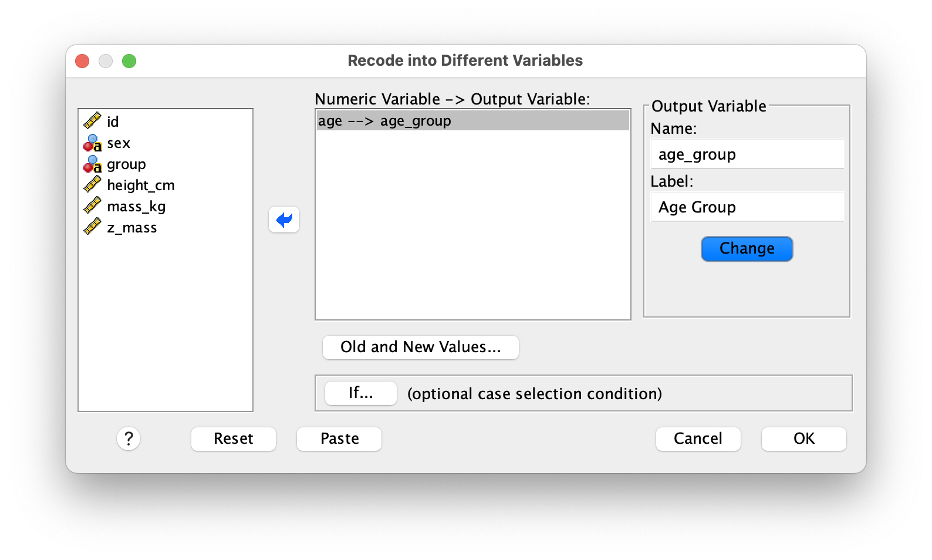
Task: Click the Label text field
Action: [747, 207]
